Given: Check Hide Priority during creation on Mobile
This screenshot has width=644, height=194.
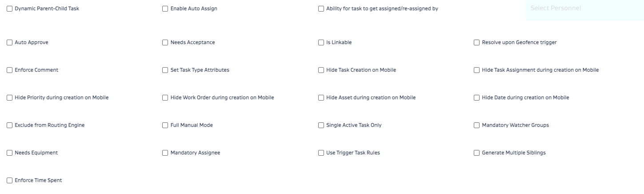Looking at the screenshot, I should point(10,98).
